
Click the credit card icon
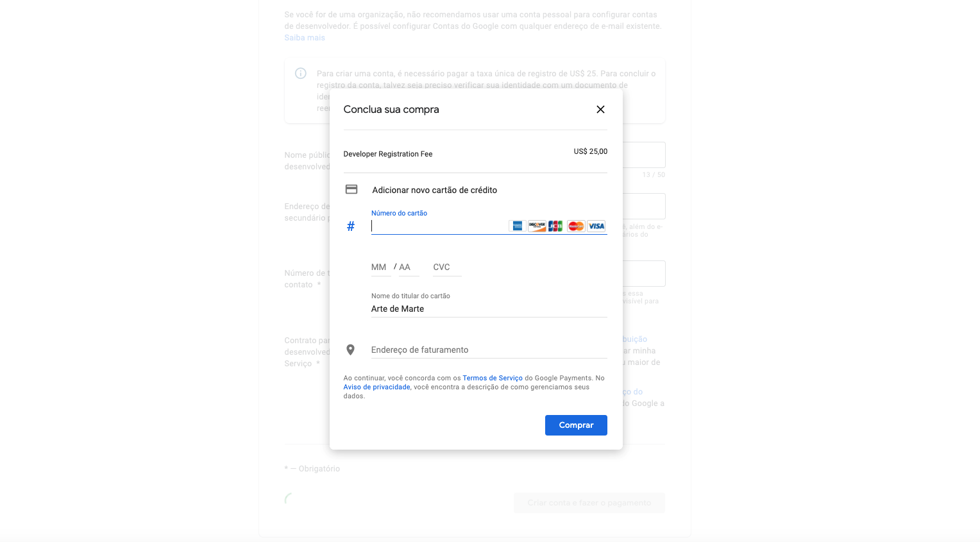click(351, 189)
